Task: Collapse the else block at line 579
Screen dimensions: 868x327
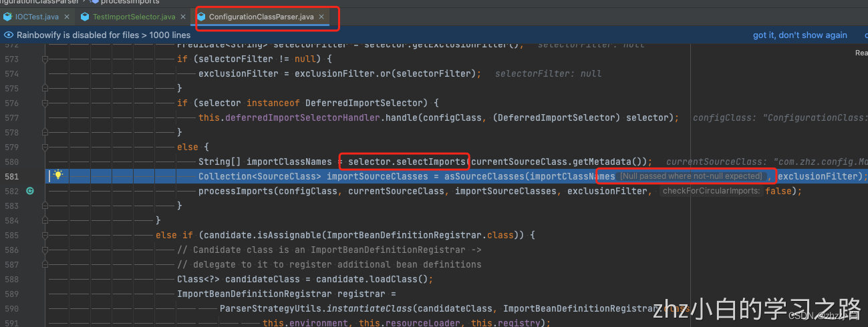Action: click(x=45, y=147)
